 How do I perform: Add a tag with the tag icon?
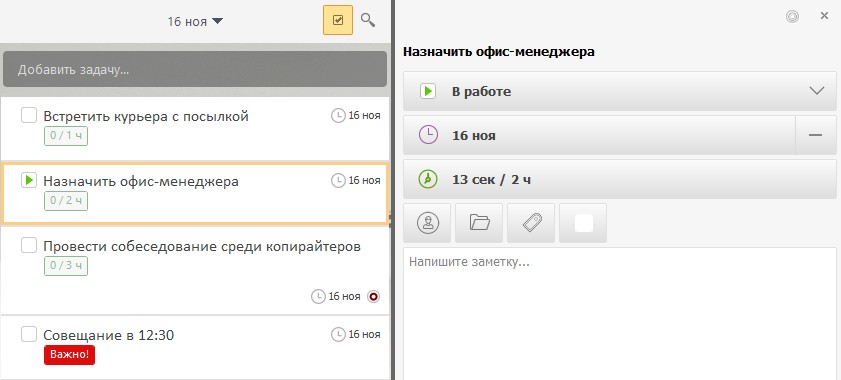click(531, 223)
